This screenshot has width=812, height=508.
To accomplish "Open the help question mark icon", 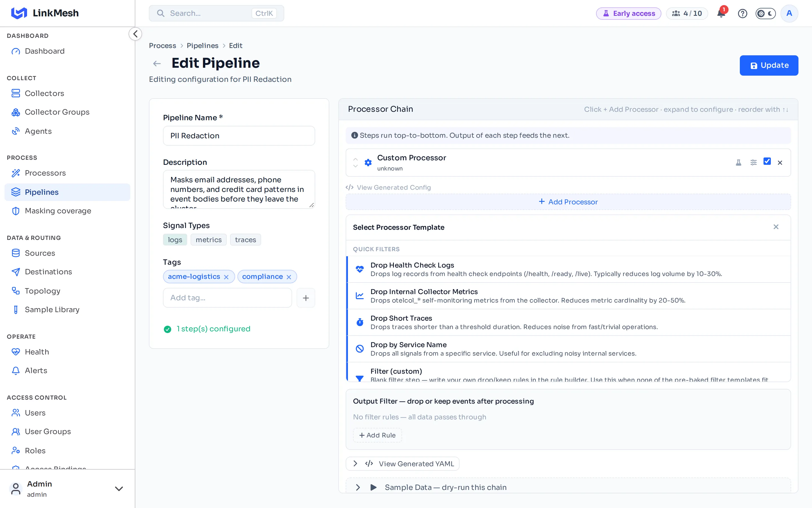I will [742, 14].
